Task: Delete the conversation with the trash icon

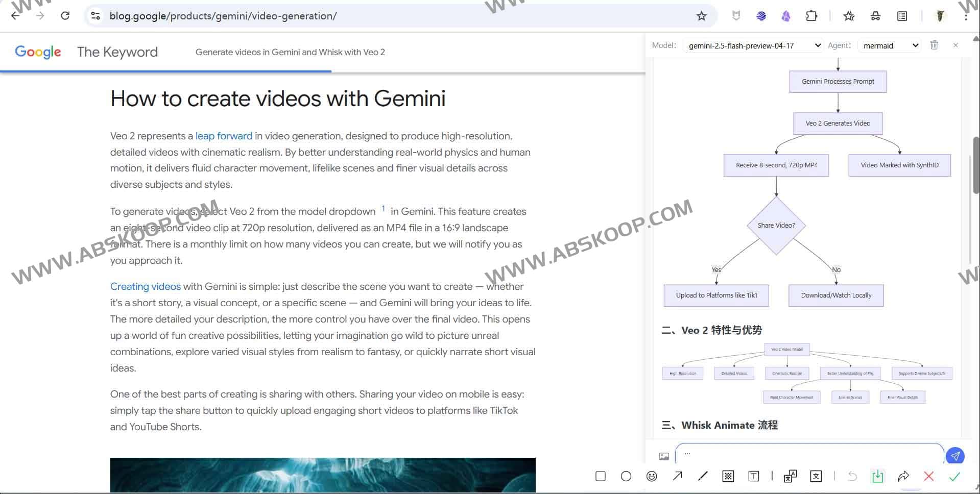Action: pyautogui.click(x=935, y=45)
